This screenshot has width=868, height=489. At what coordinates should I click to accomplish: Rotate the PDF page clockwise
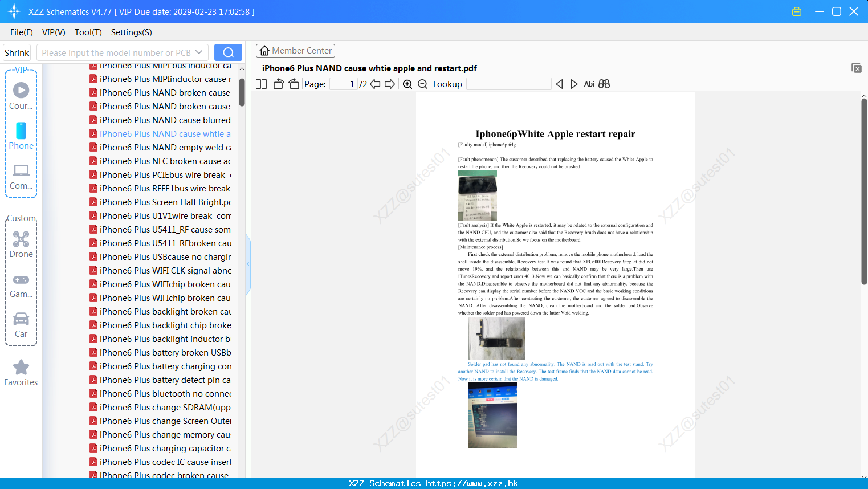pos(294,84)
